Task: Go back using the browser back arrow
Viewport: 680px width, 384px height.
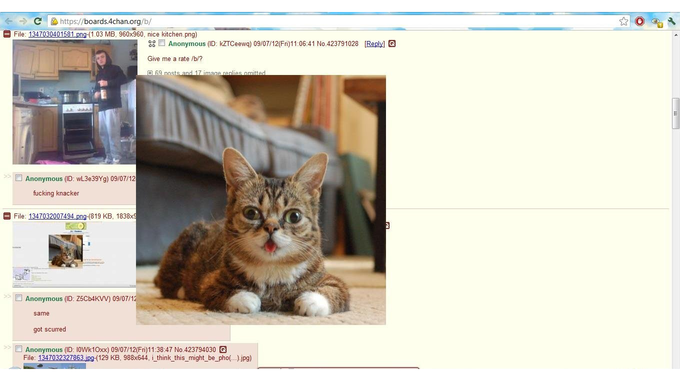Action: pyautogui.click(x=9, y=21)
